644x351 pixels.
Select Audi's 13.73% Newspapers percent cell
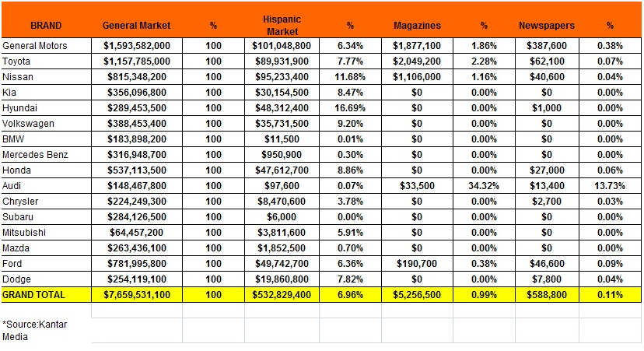610,186
